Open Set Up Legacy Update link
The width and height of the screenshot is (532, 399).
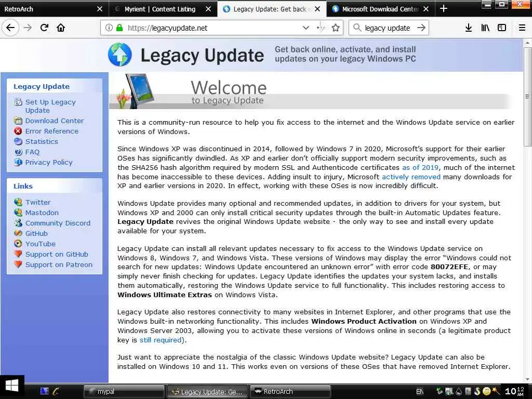click(x=50, y=106)
